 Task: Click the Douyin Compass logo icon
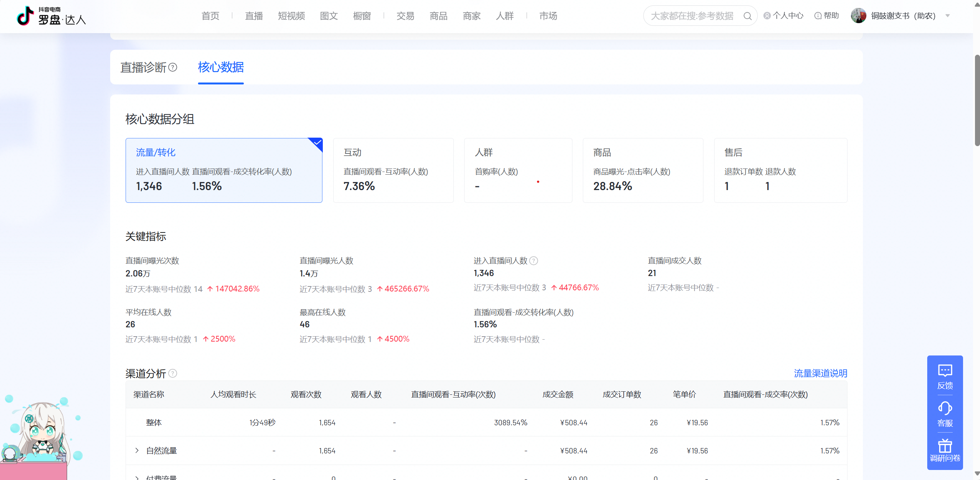[25, 16]
